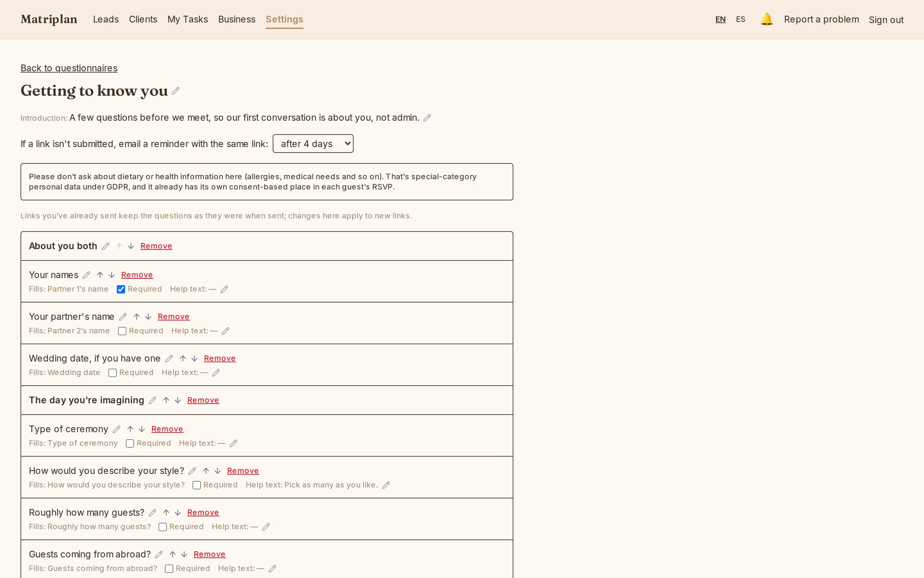The width and height of the screenshot is (924, 578).
Task: Open the reminder delay dropdown
Action: [313, 144]
